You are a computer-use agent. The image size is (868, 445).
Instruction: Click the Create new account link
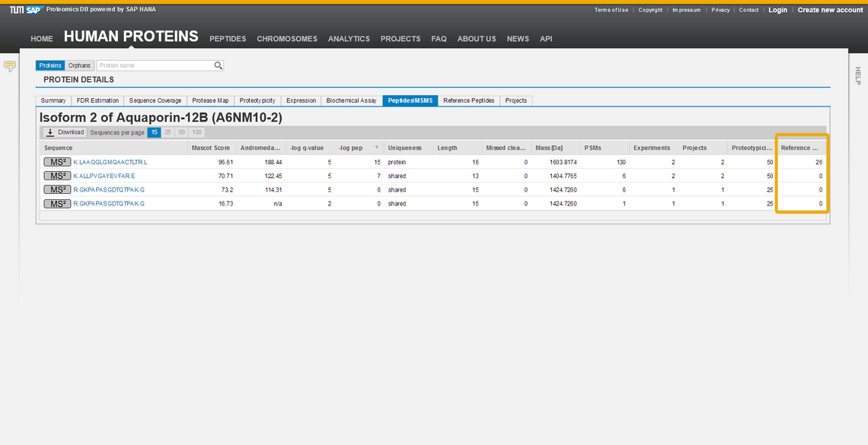tap(830, 9)
